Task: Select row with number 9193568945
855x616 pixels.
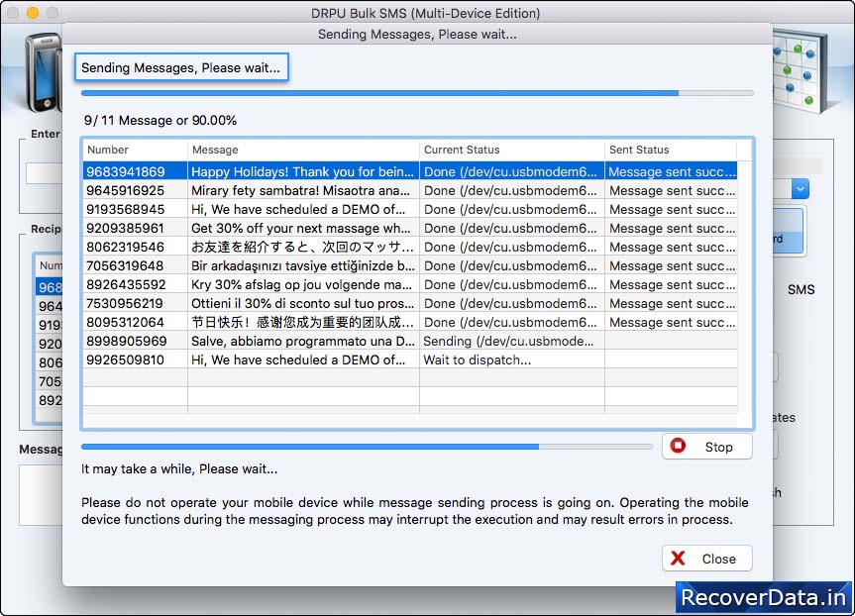Action: pyautogui.click(x=410, y=209)
